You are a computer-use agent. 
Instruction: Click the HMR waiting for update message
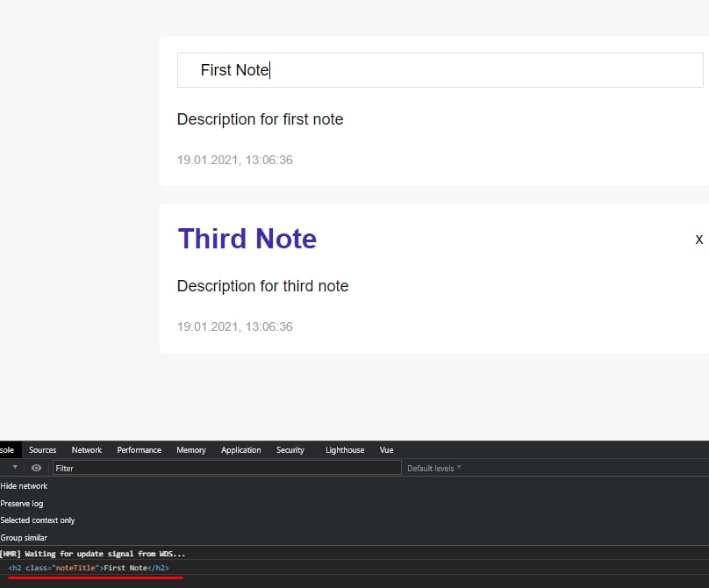click(x=93, y=554)
